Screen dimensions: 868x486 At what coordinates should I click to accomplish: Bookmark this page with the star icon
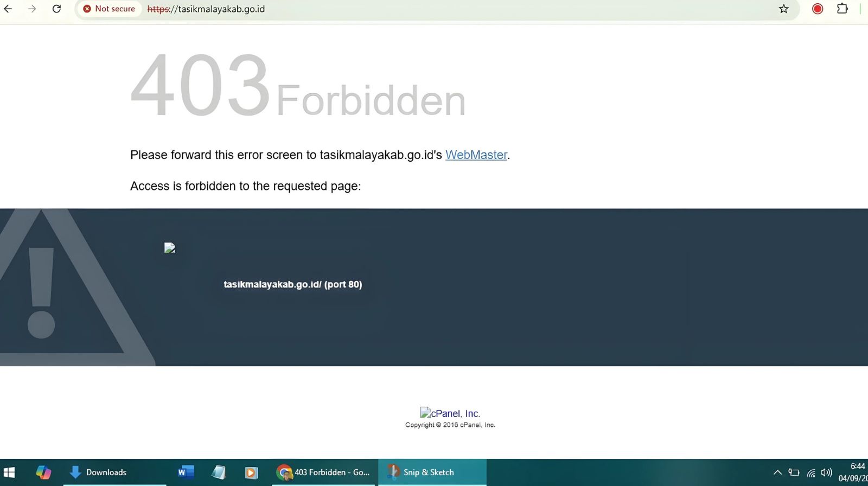pyautogui.click(x=783, y=9)
